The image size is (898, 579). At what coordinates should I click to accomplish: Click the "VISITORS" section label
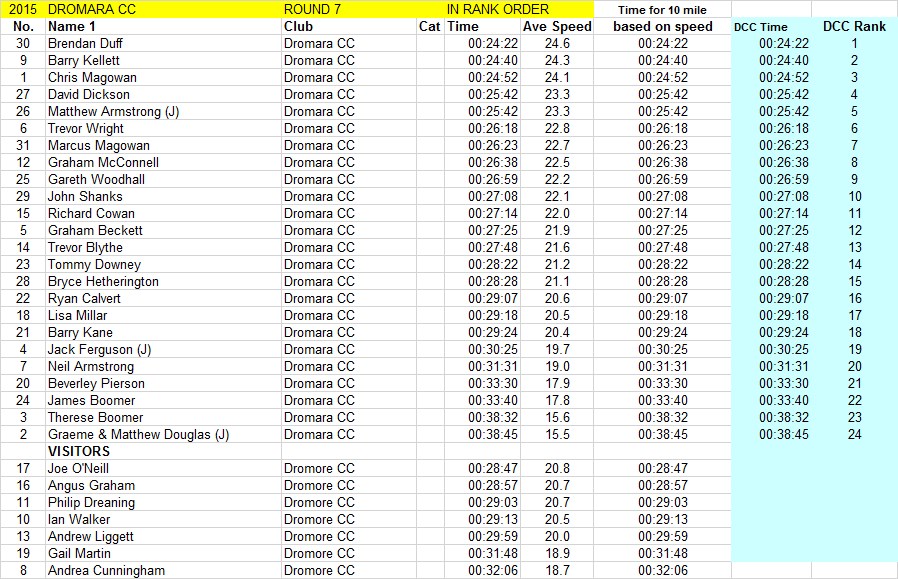coord(79,451)
